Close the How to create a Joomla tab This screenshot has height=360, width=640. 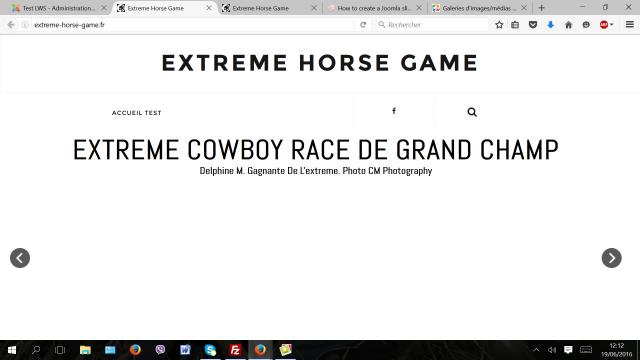coord(419,8)
